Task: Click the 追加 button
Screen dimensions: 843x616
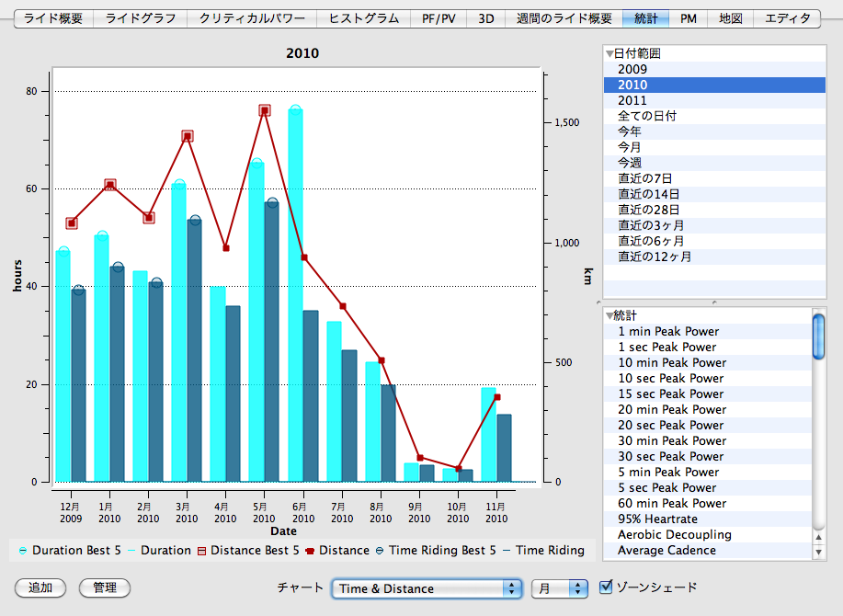Action: point(40,587)
